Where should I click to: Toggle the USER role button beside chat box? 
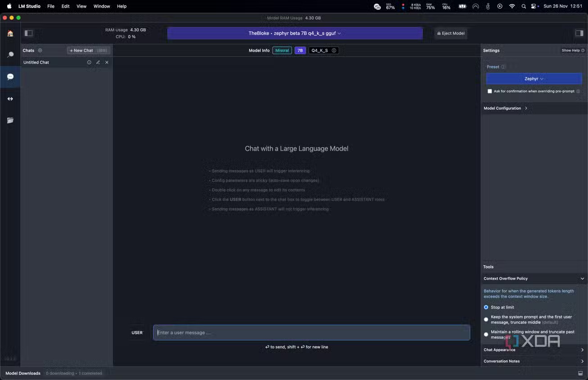(x=137, y=333)
